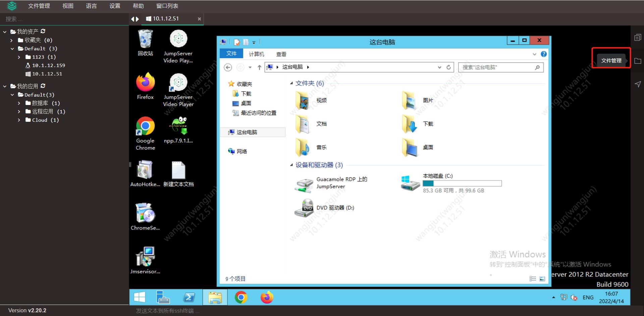Viewport: 644px width, 316px height.
Task: Open the 视图 menu in JumpServer
Action: (68, 6)
